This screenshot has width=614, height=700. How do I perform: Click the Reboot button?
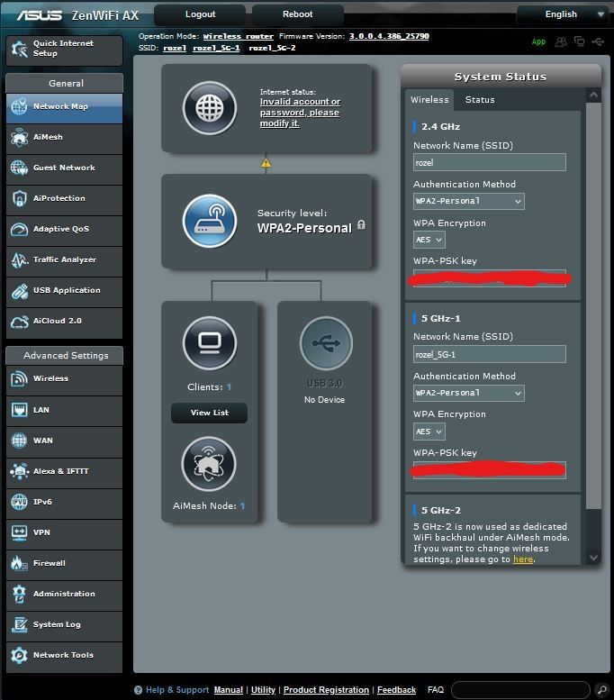(298, 14)
